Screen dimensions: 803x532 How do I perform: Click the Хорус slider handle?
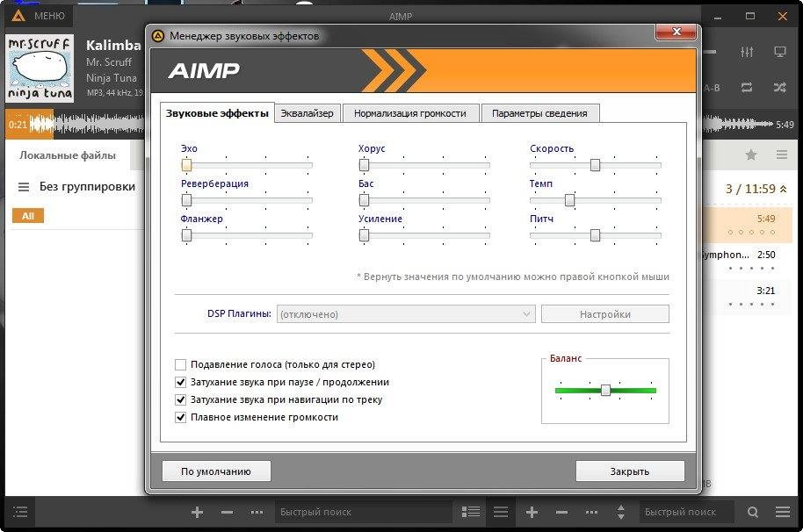tap(364, 165)
